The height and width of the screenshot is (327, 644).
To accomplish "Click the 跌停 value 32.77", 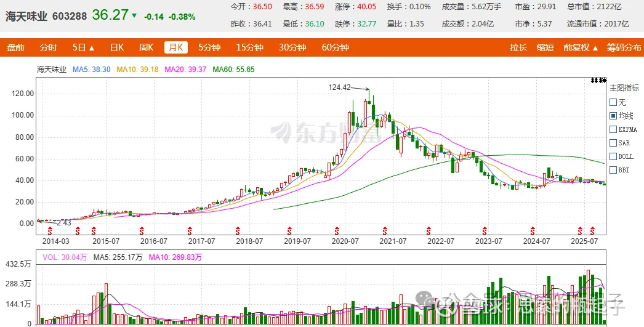I will point(367,24).
